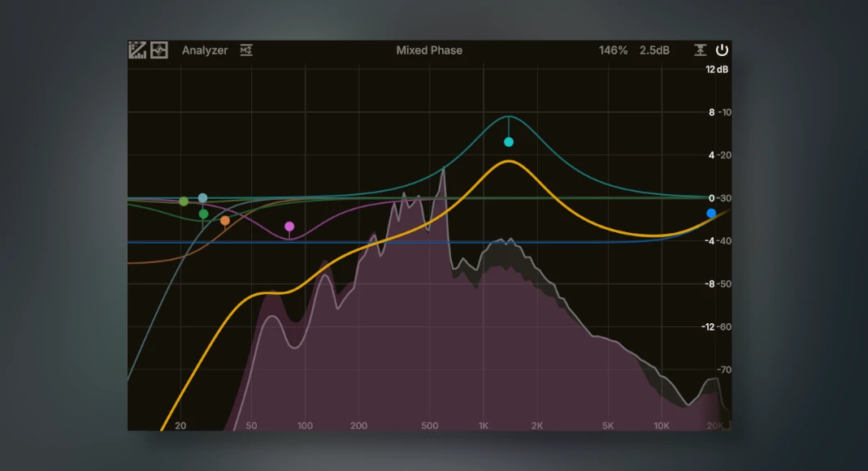Select the dark green EQ band node
Image resolution: width=868 pixels, height=471 pixels.
click(203, 214)
